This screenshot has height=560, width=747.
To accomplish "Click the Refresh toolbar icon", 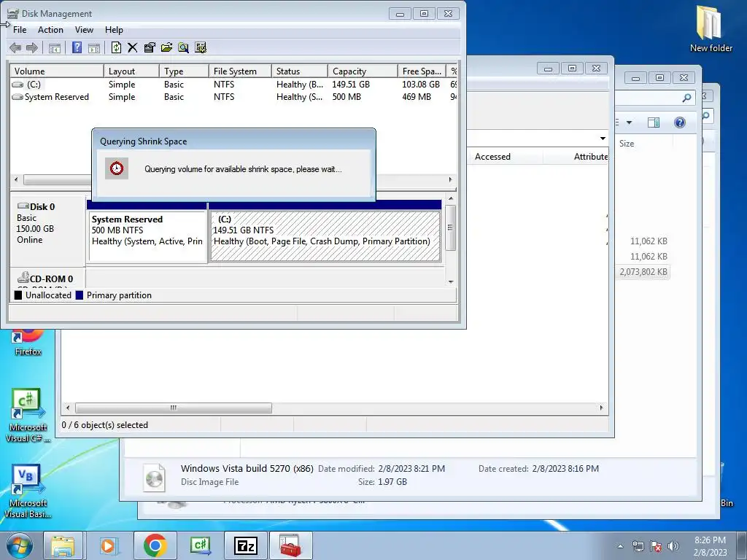I will click(116, 47).
